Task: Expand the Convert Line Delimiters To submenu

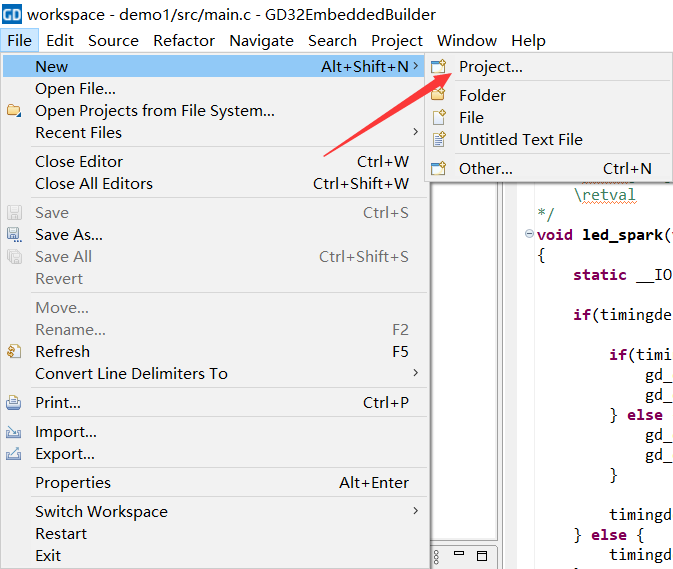Action: [415, 374]
